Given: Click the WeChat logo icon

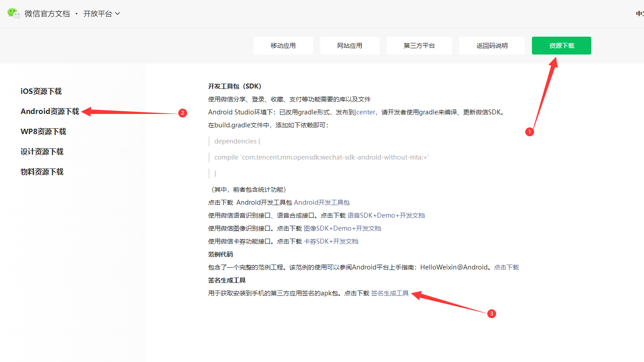Looking at the screenshot, I should click(14, 13).
